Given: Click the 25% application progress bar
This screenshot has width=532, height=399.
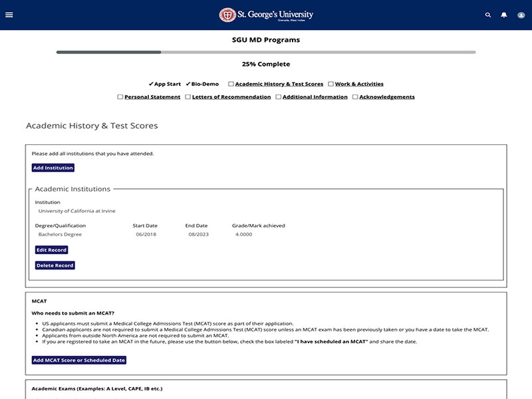Looking at the screenshot, I should pyautogui.click(x=266, y=52).
